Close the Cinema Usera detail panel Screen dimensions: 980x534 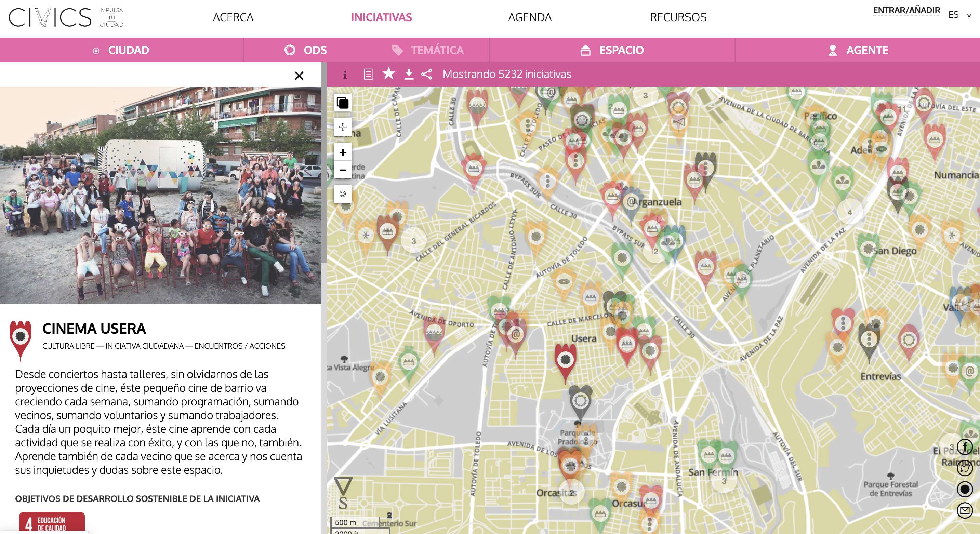pyautogui.click(x=299, y=76)
